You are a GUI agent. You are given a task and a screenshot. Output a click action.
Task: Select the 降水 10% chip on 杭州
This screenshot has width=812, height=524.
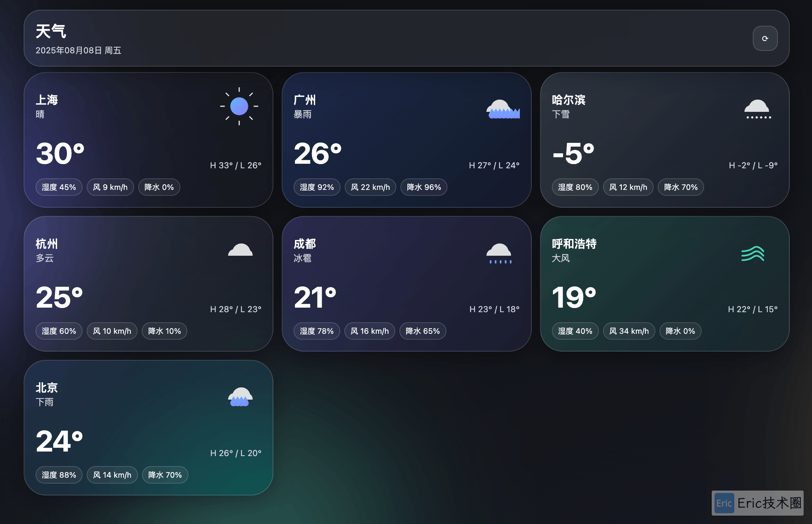tap(164, 331)
